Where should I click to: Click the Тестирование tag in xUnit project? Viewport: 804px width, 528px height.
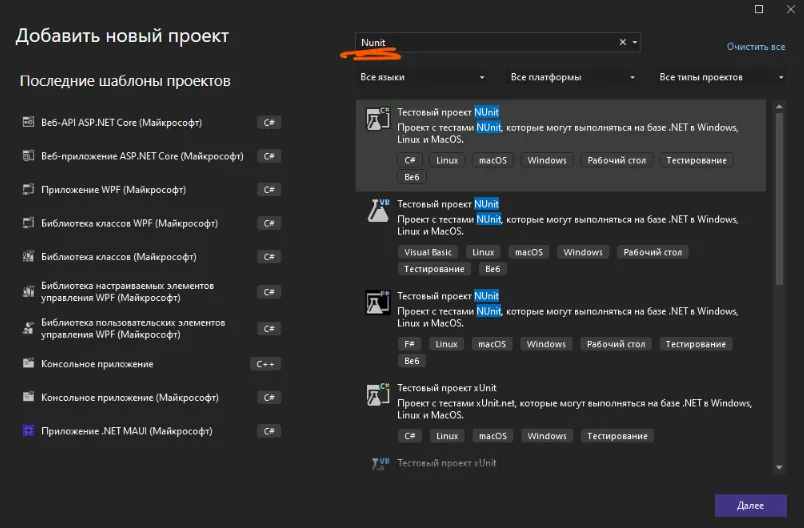coord(617,436)
